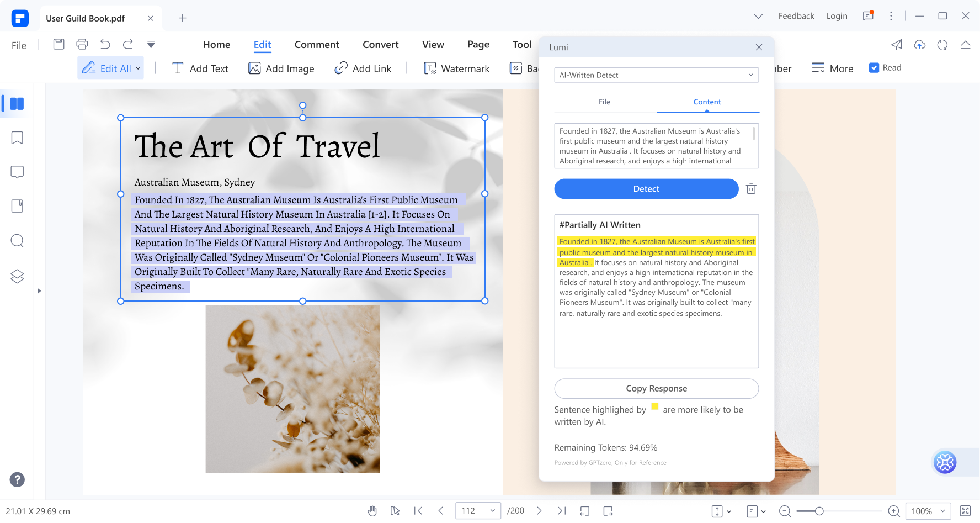Open the AI-Written Detect dropdown
The image size is (980, 523).
pos(656,75)
